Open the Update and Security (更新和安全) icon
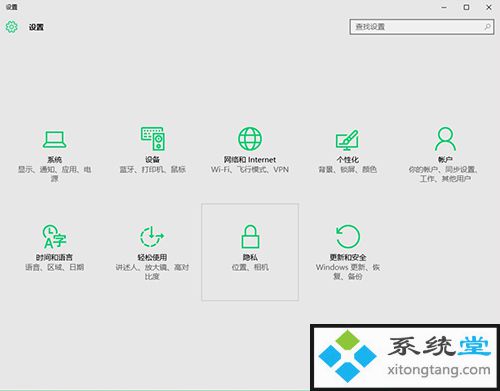 pos(348,236)
